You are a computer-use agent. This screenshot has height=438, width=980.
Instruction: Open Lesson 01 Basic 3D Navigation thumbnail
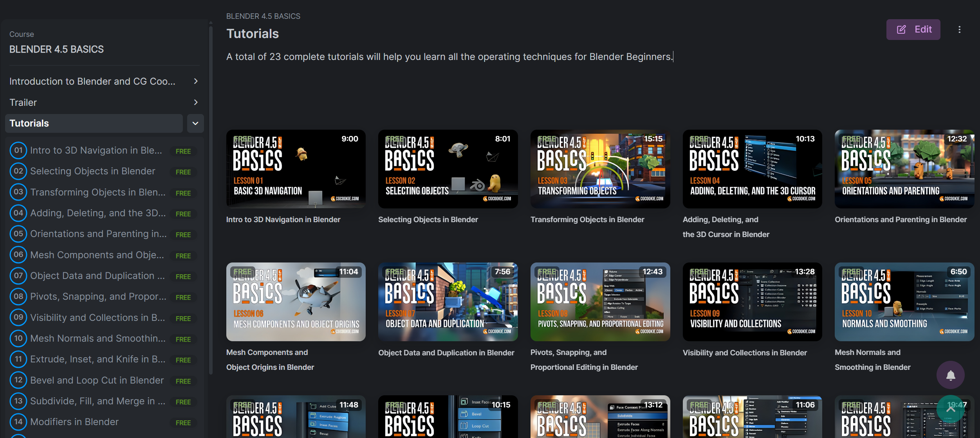click(296, 169)
